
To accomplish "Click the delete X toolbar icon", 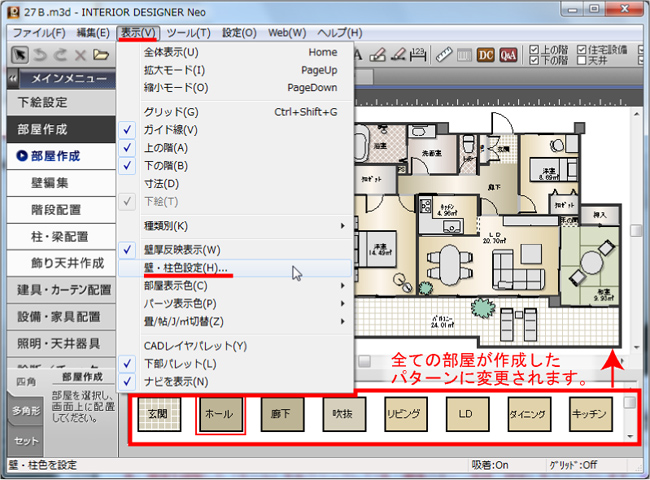I will click(x=80, y=55).
